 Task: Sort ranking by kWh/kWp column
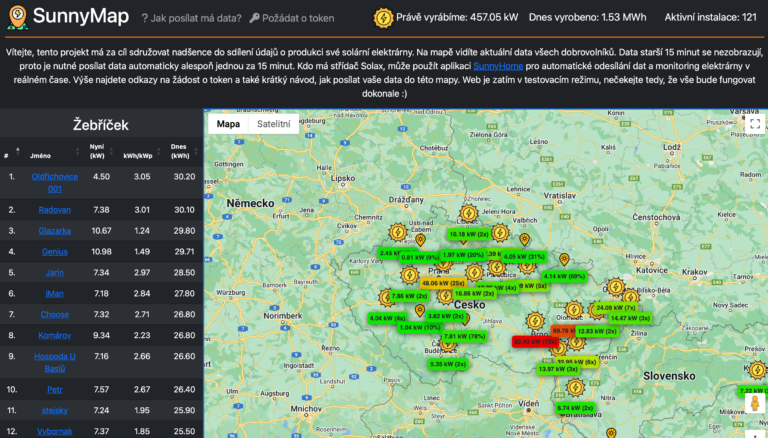pos(141,155)
